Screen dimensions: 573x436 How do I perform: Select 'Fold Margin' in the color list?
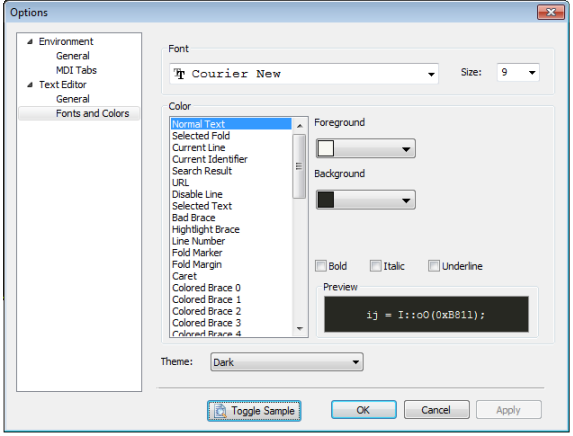231,264
